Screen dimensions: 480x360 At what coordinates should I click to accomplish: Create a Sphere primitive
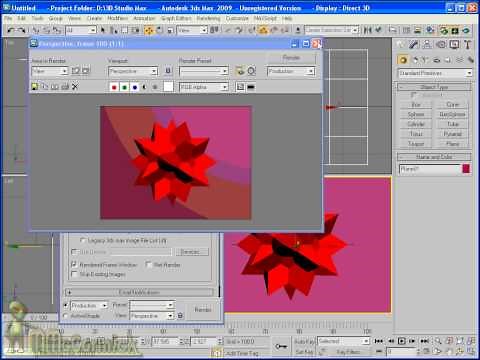tap(416, 114)
